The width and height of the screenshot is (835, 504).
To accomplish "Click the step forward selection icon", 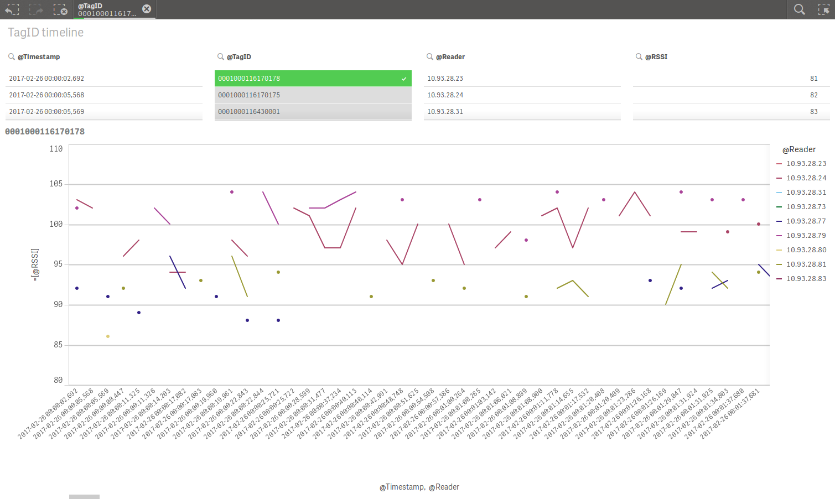I will point(36,9).
